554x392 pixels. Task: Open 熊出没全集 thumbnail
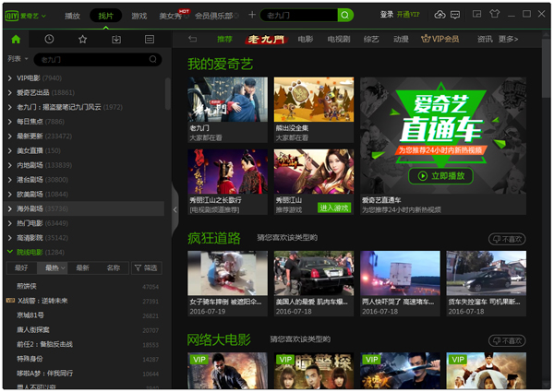pos(314,100)
